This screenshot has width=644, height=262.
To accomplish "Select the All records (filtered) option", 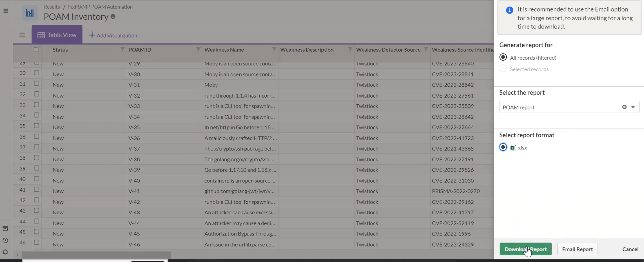I will (503, 57).
